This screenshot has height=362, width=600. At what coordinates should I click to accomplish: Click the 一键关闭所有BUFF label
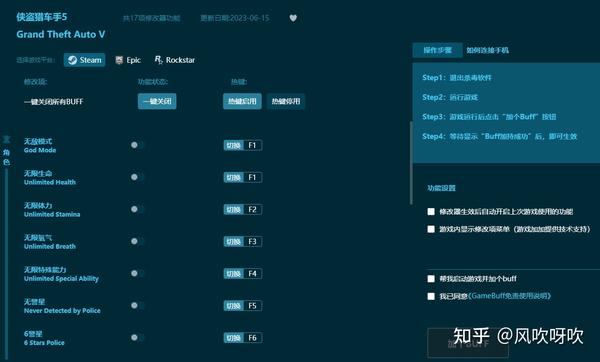(54, 102)
